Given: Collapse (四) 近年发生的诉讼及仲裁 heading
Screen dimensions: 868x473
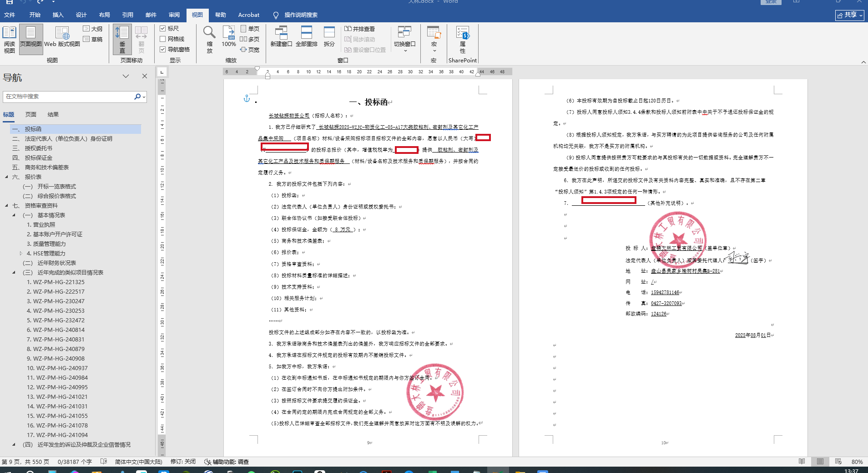Looking at the screenshot, I should pyautogui.click(x=14, y=444).
